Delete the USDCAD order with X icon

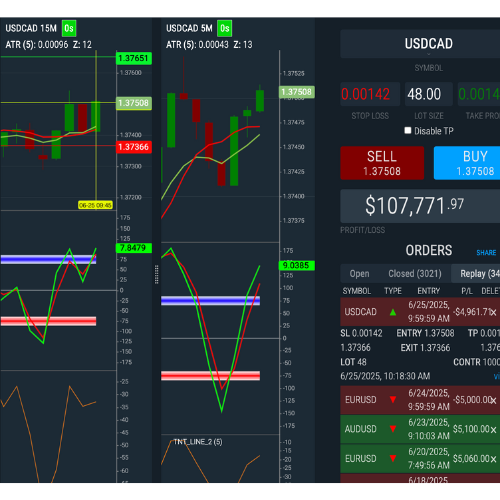[493, 312]
